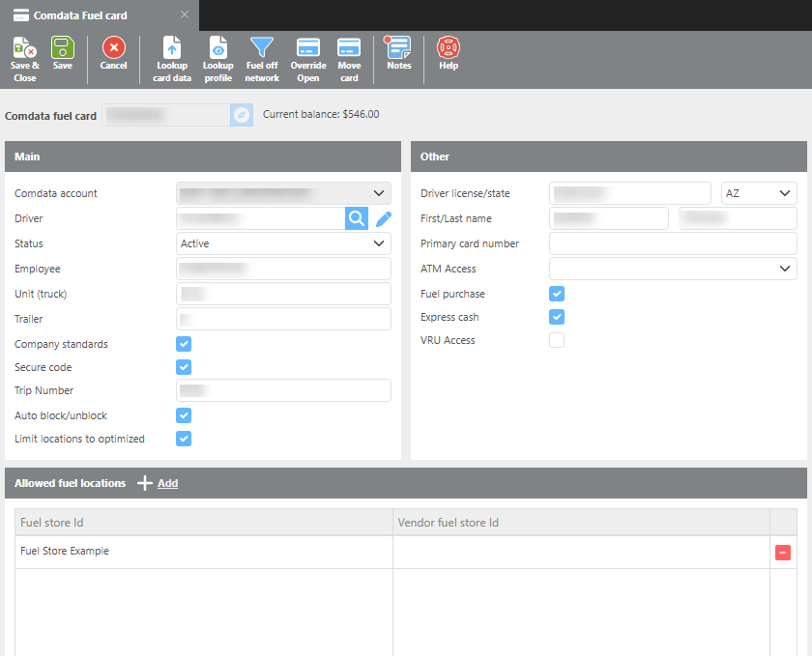Remove Fuel Store Example with red minus

click(x=782, y=553)
